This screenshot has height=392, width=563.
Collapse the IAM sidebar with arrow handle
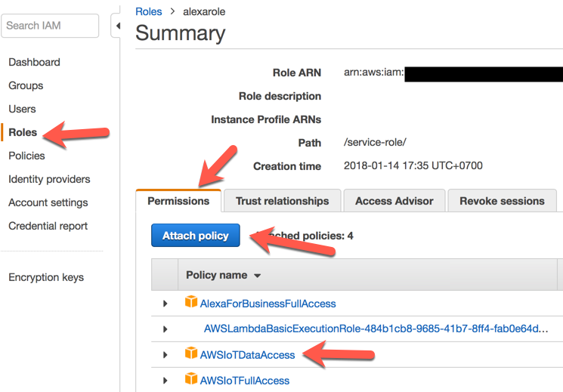pos(116,26)
